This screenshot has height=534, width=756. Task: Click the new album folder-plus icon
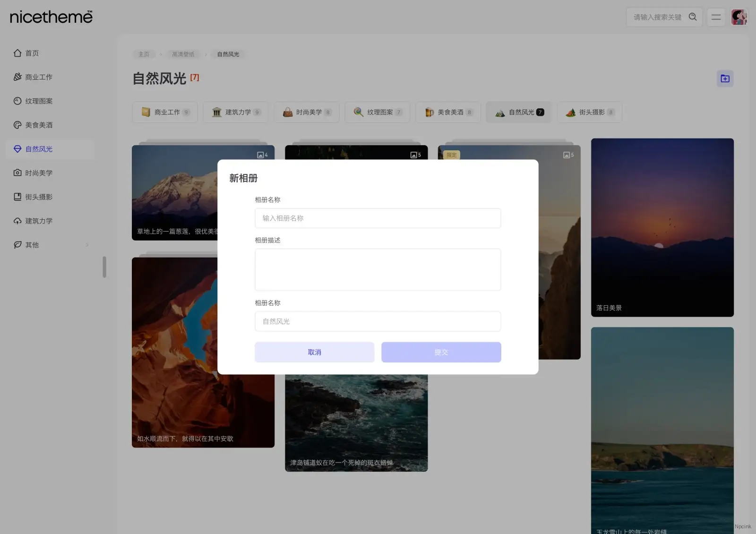pos(725,78)
